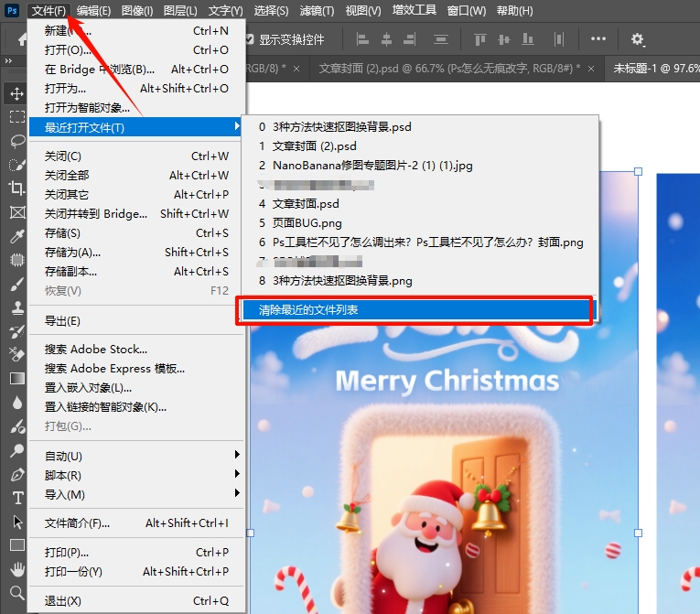Open recent file 页面BUG.png
The width and height of the screenshot is (700, 614).
307,222
